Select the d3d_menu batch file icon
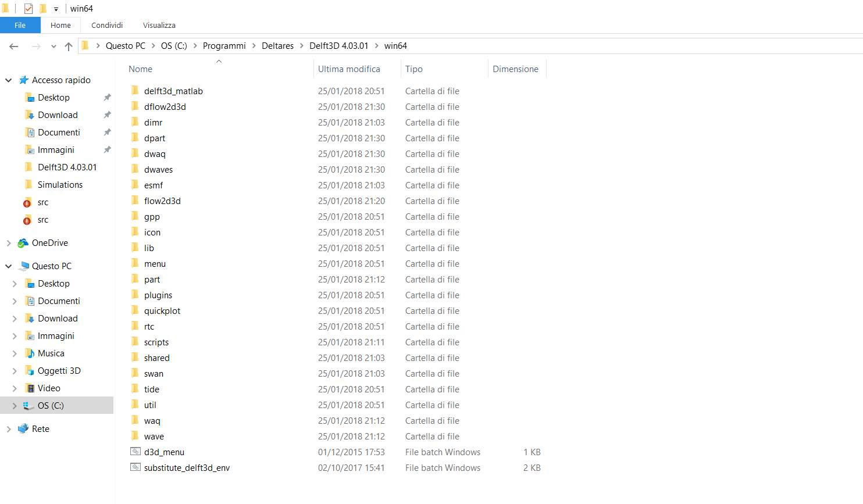This screenshot has width=863, height=504. point(135,452)
